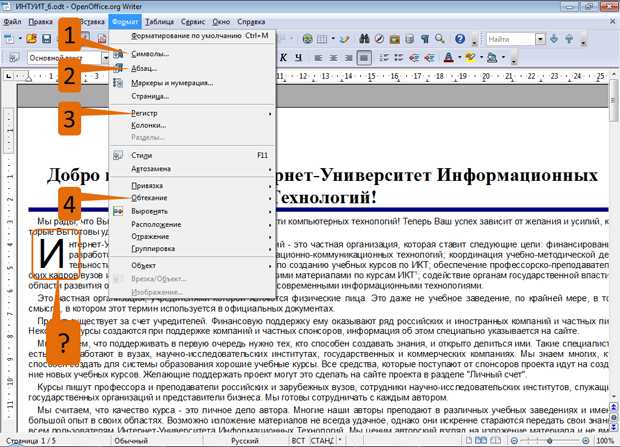
Task: Open the Data sources icon
Action: 410,39
